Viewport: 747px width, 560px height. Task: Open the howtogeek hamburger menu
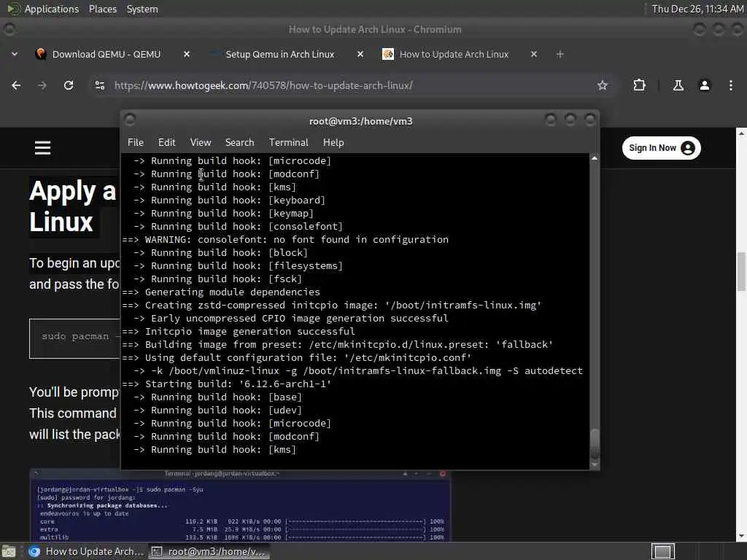[42, 147]
